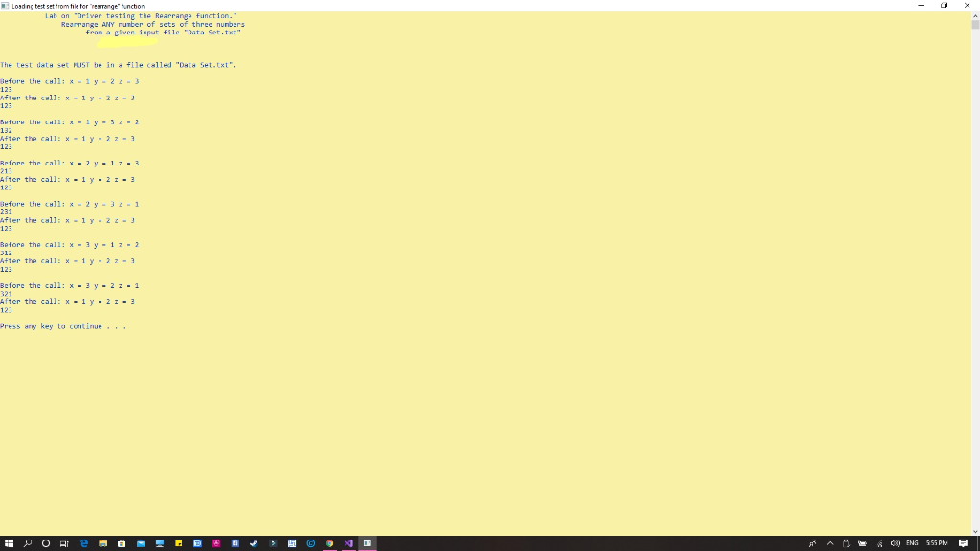Select the active Command Prompt taskbar icon
The width and height of the screenshot is (980, 551).
pyautogui.click(x=368, y=543)
